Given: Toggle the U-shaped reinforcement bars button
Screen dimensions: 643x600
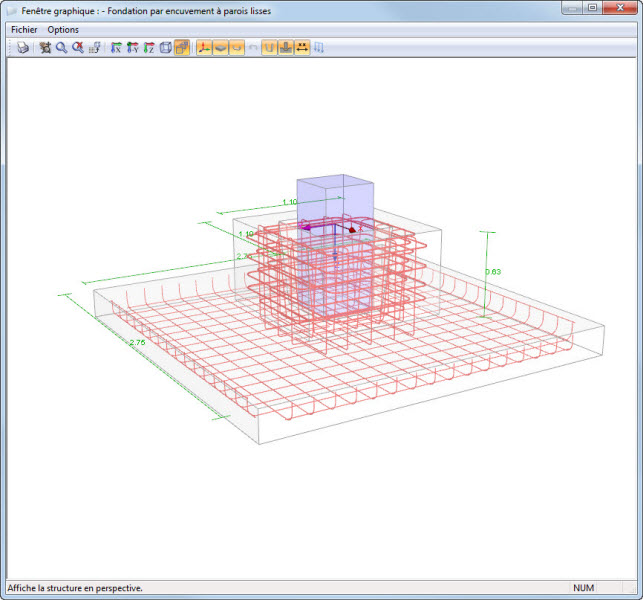Looking at the screenshot, I should 270,48.
